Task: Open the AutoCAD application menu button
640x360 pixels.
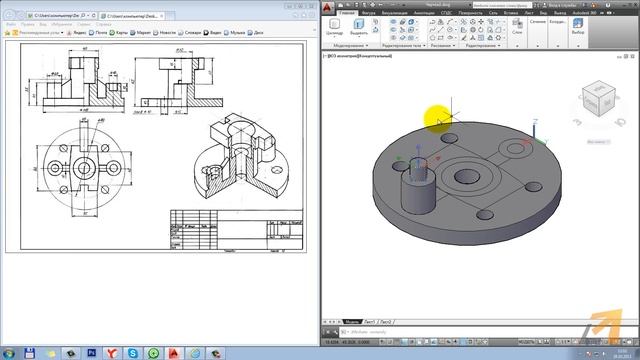Action: [x=328, y=7]
